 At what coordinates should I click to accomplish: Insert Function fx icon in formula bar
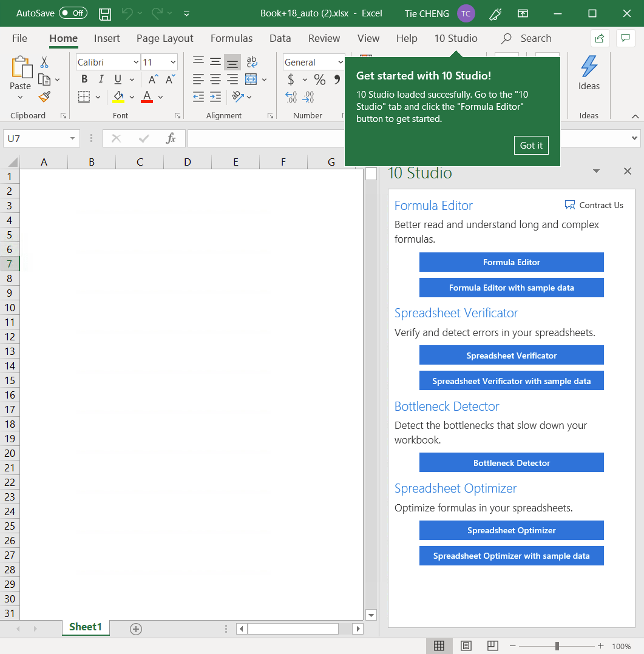[171, 138]
